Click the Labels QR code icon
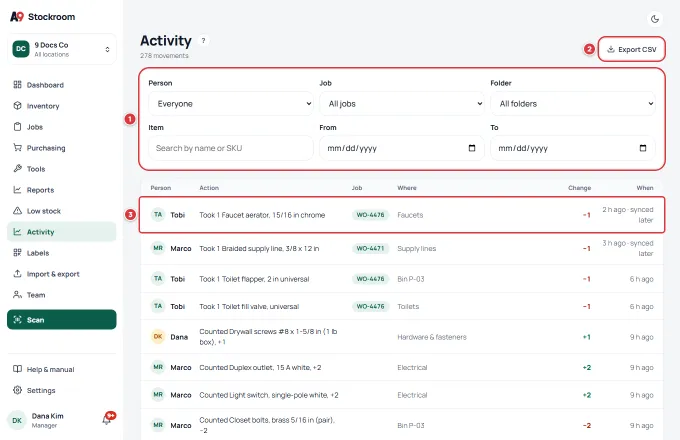Screen dimensions: 680x440 [17, 253]
